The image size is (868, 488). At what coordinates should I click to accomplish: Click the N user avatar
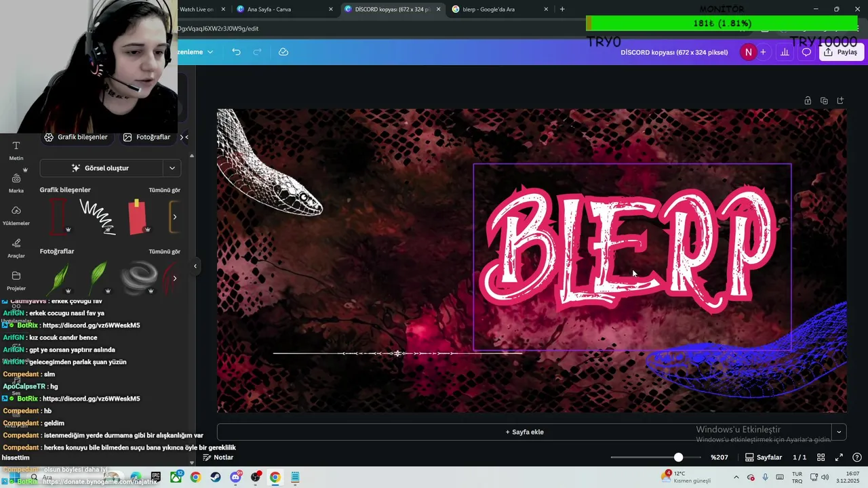(x=748, y=52)
